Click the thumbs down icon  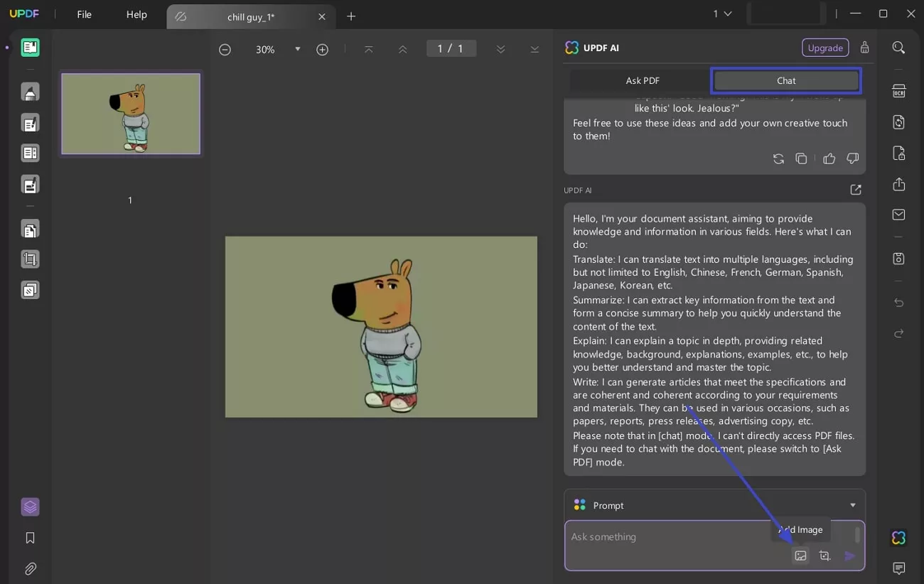[x=852, y=158]
